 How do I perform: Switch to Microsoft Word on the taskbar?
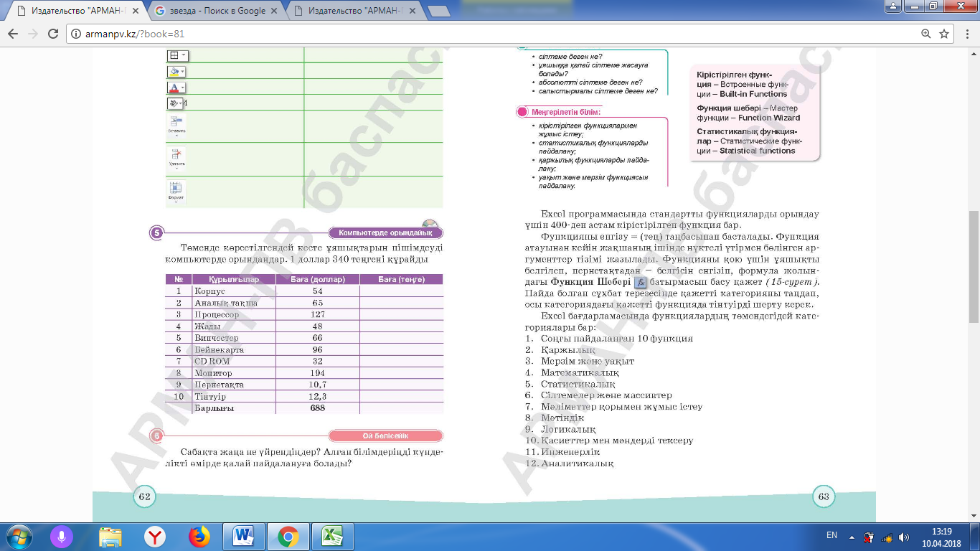[244, 536]
